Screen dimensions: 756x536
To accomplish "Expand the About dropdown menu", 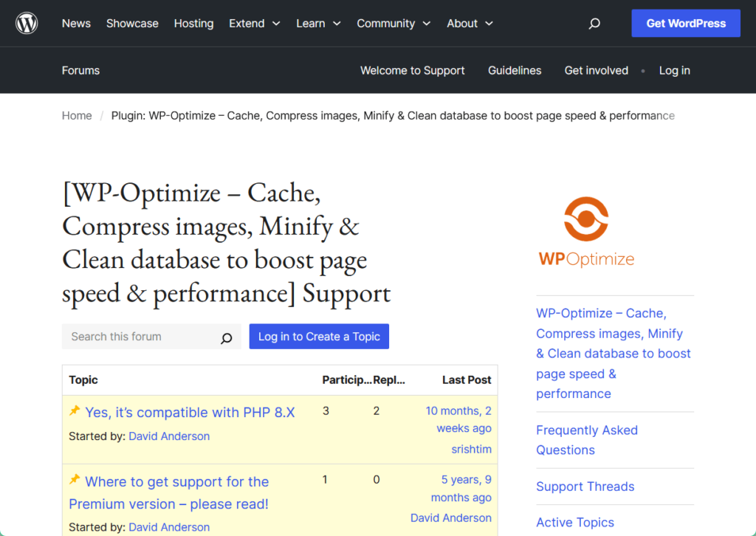I will pos(470,23).
